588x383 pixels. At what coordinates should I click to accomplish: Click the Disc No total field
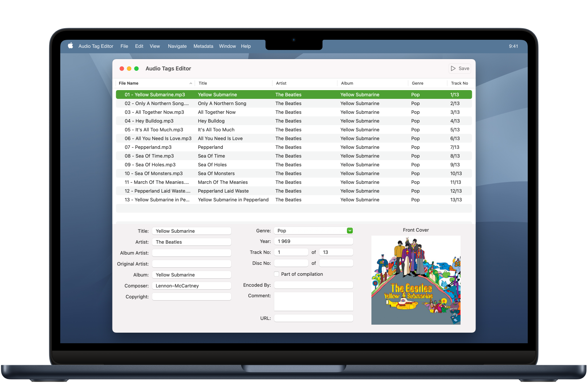pyautogui.click(x=336, y=263)
